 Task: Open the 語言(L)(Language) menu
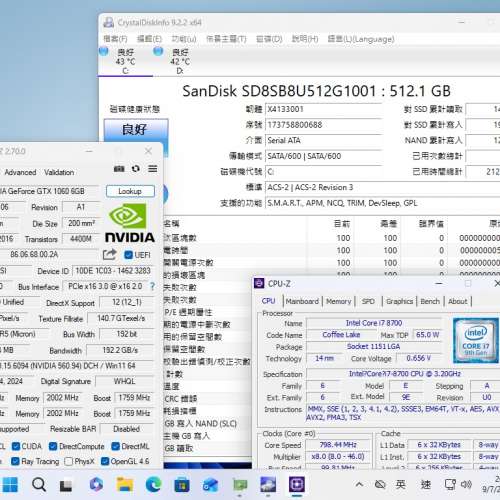click(x=361, y=39)
